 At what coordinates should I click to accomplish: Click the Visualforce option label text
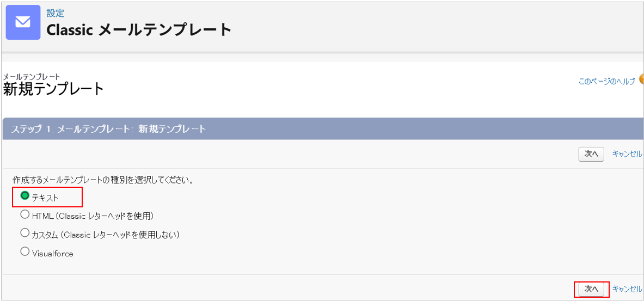tap(52, 254)
